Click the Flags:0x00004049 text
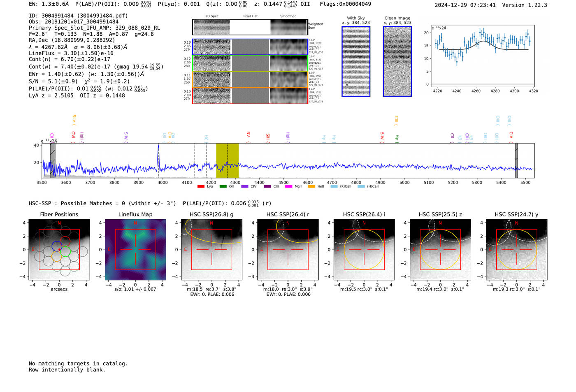The height and width of the screenshot is (392, 576). click(346, 4)
